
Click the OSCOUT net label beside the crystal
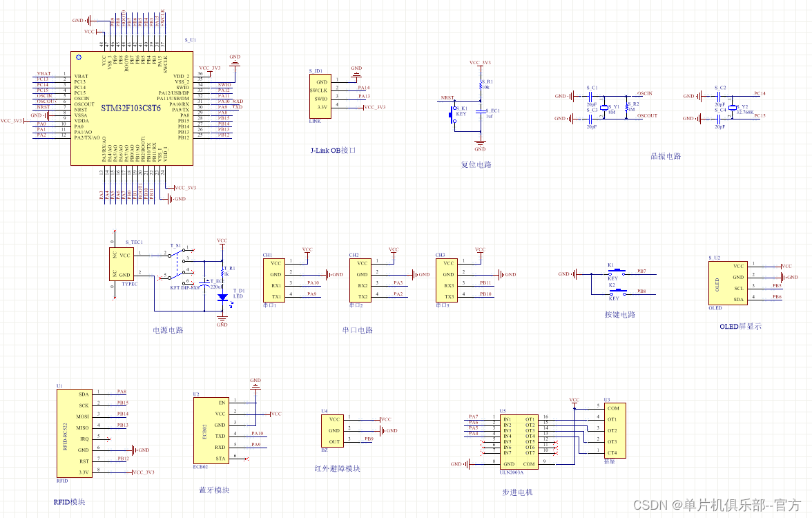click(648, 115)
